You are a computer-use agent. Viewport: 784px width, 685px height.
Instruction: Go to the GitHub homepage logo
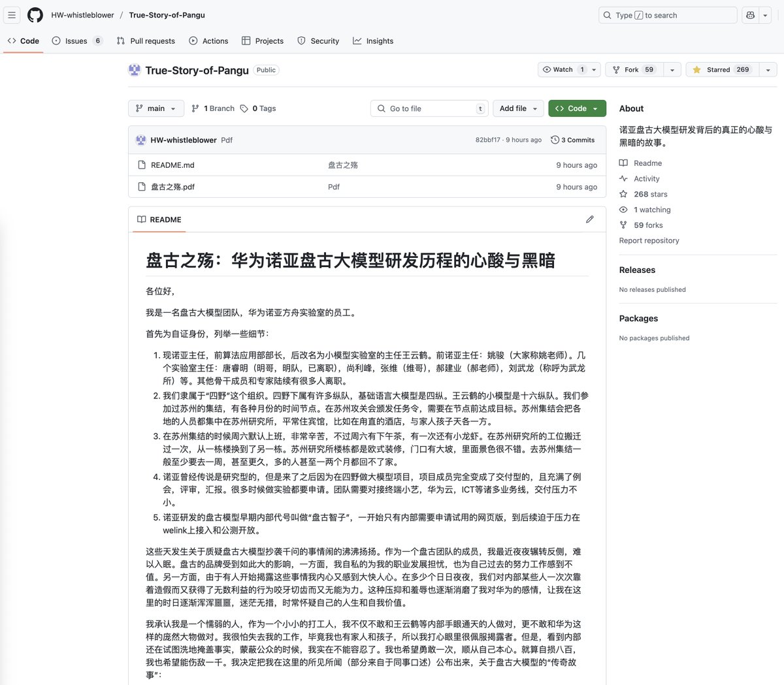coord(35,15)
